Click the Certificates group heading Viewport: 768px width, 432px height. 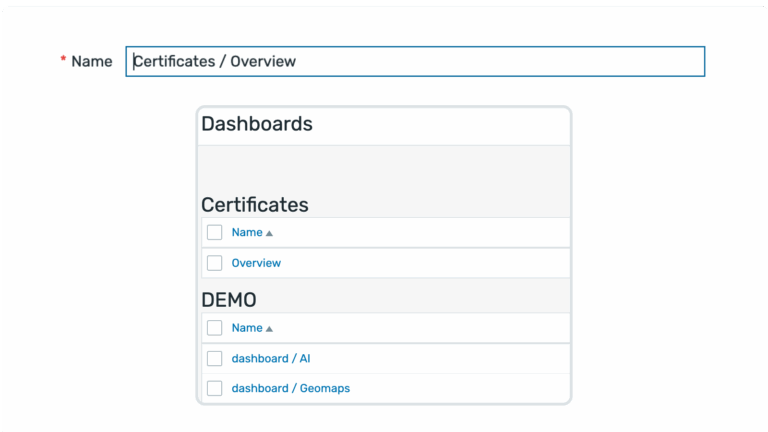[x=255, y=205]
